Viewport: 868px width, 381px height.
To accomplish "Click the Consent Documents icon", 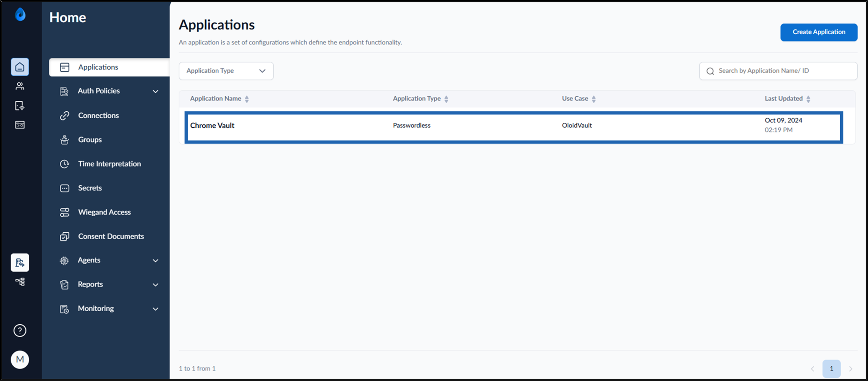I will coord(64,237).
